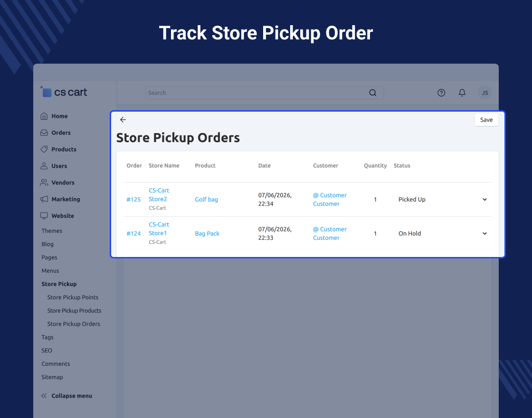Open the notifications bell icon
The image size is (532, 418).
point(462,93)
